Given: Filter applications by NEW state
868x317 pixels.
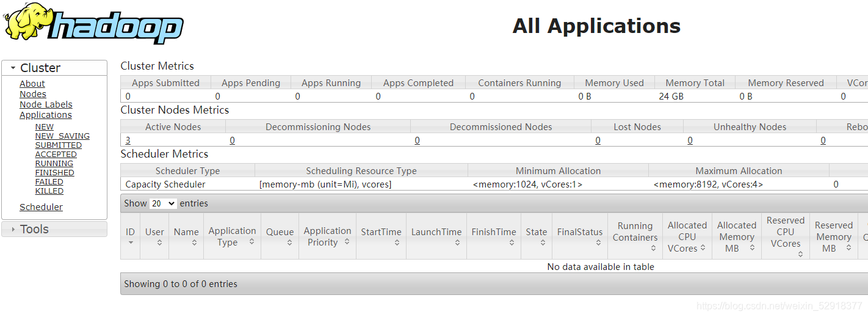Looking at the screenshot, I should click(x=45, y=127).
